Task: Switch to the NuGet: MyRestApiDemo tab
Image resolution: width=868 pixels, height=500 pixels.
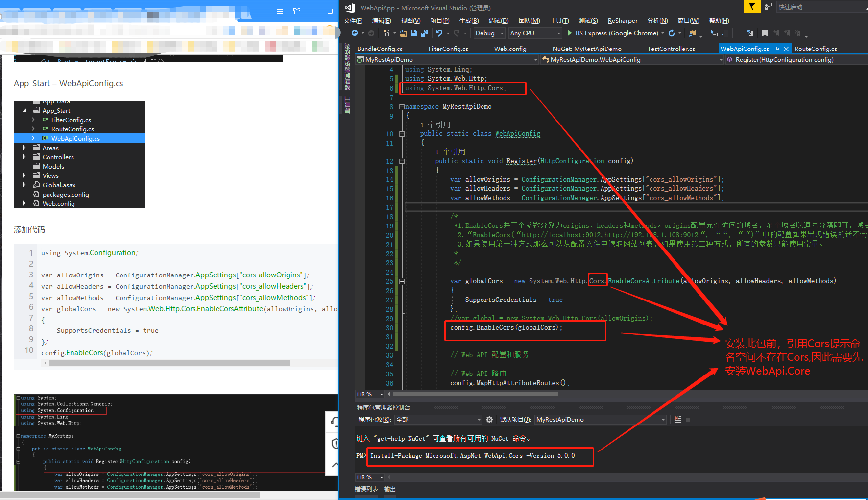Action: (587, 49)
